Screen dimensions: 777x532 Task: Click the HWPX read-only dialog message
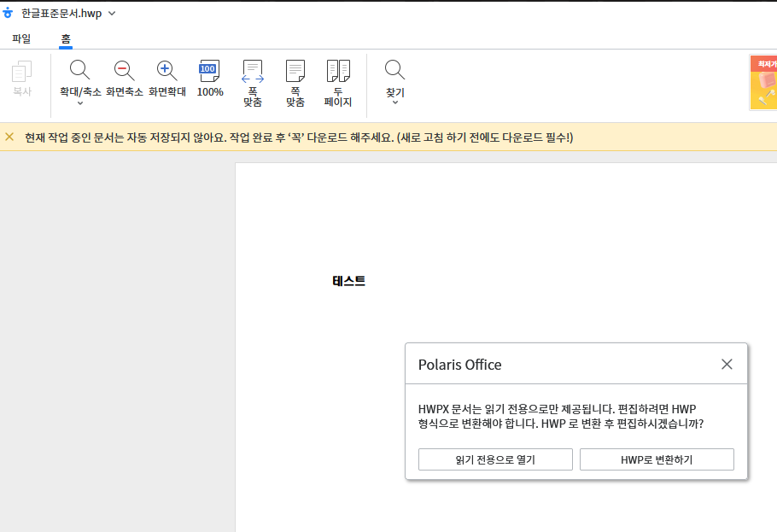pos(561,417)
